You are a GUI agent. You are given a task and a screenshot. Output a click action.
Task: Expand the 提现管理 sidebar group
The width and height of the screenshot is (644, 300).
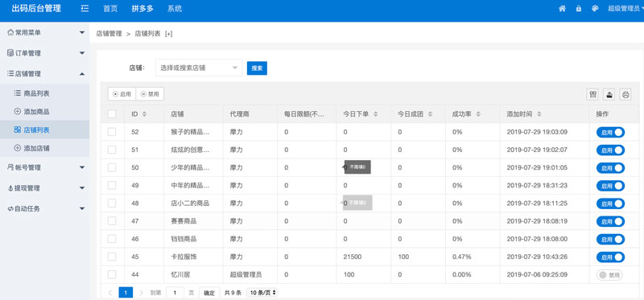click(x=44, y=188)
